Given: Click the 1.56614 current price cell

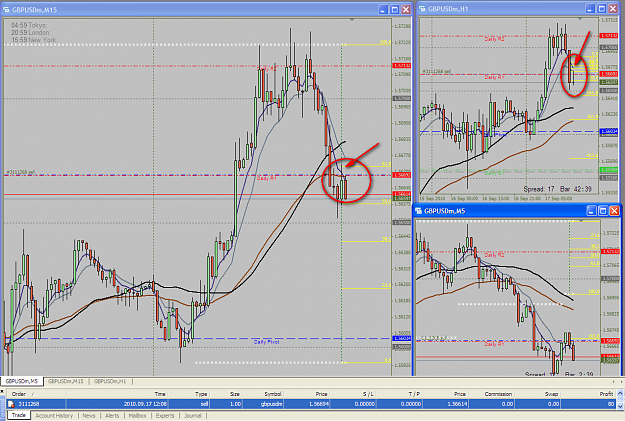Looking at the screenshot, I should [x=457, y=404].
